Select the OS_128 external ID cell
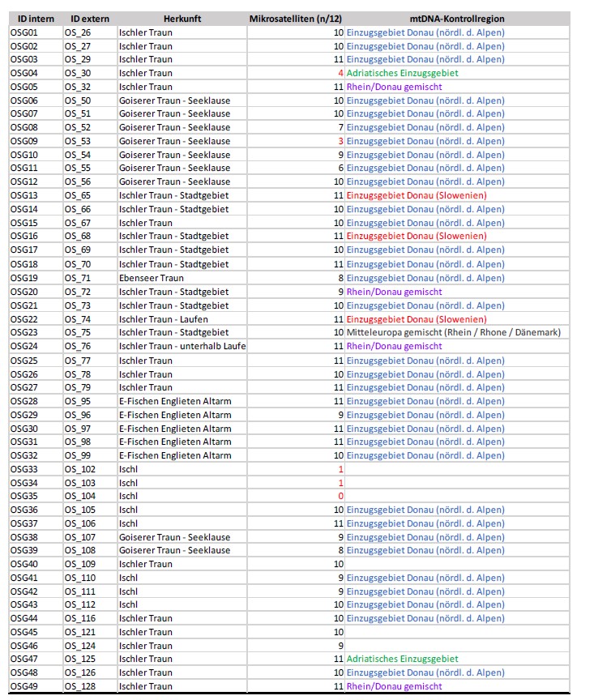Screen dimensions: 594x700 (81, 686)
